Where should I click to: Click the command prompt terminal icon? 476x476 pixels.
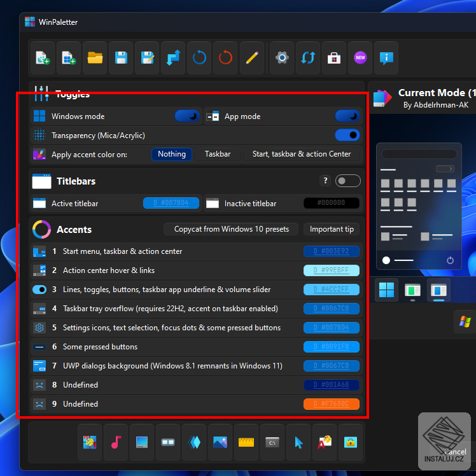point(272,442)
